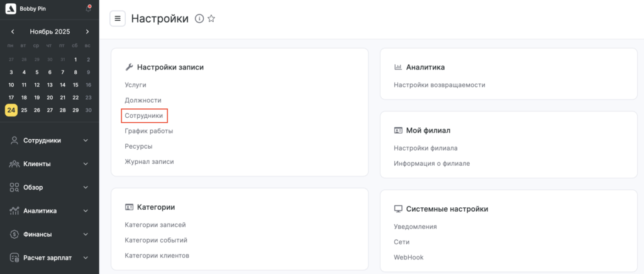Go to next month in calendar

click(x=87, y=31)
